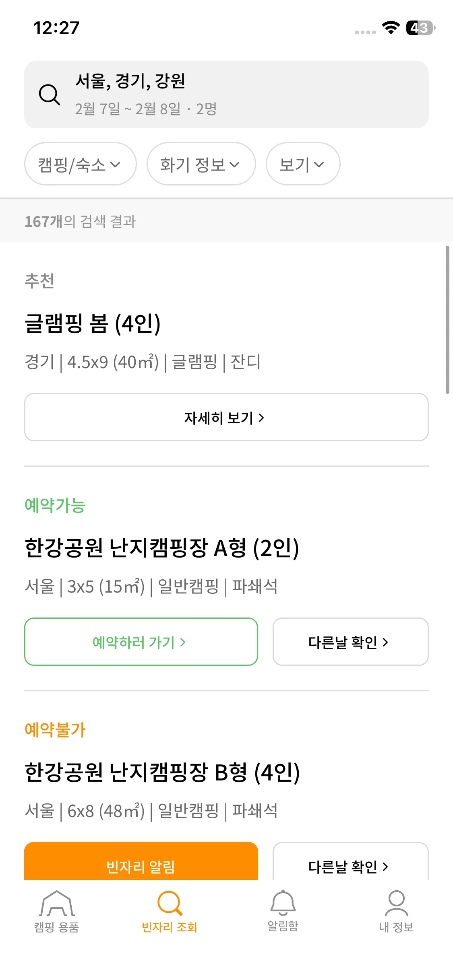Tap the 빈자리 조회 magnifier icon
This screenshot has height=980, width=453.
170,904
